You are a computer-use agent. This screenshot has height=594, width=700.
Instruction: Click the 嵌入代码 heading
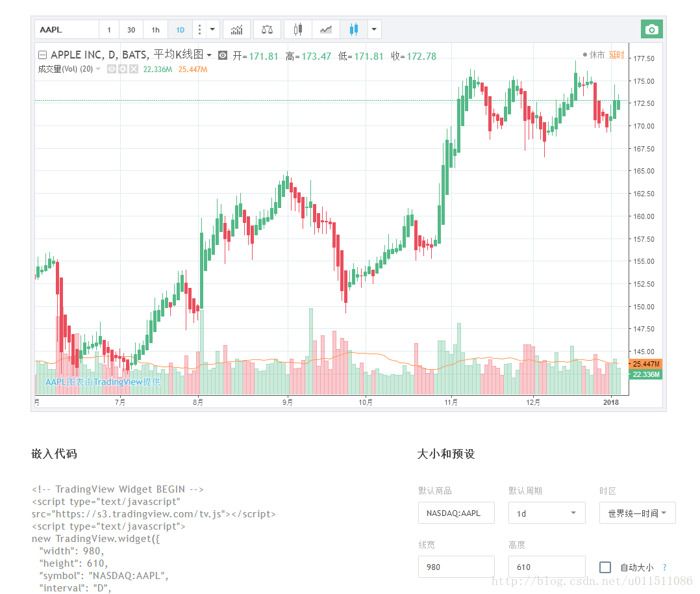pyautogui.click(x=54, y=454)
